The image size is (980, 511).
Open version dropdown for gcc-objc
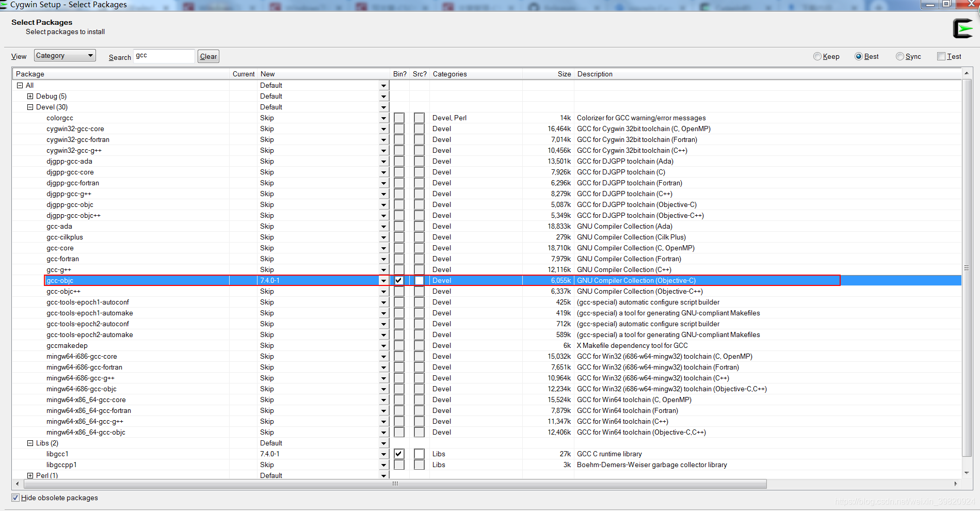tap(383, 281)
